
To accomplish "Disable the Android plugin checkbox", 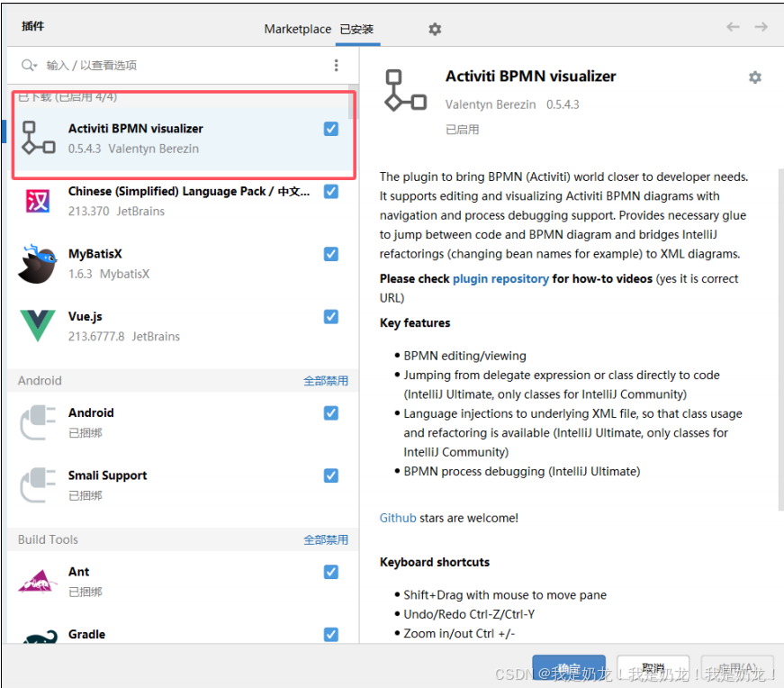I will click(x=331, y=412).
